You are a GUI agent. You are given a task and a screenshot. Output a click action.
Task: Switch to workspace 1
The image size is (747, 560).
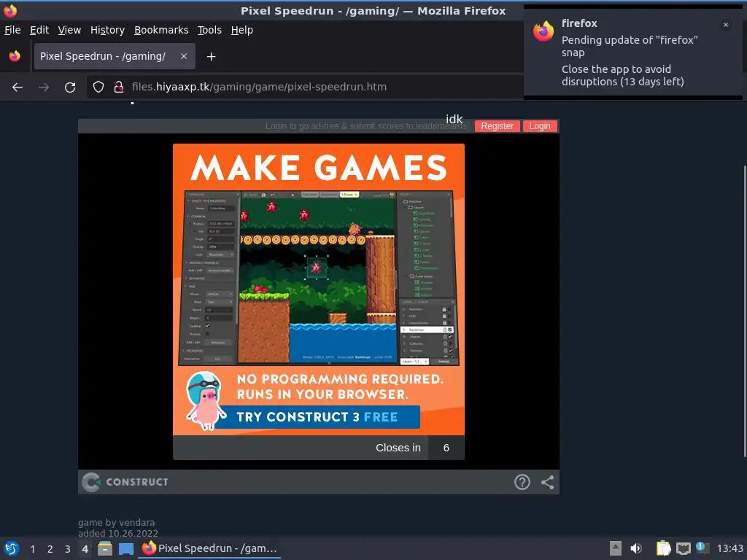point(32,549)
